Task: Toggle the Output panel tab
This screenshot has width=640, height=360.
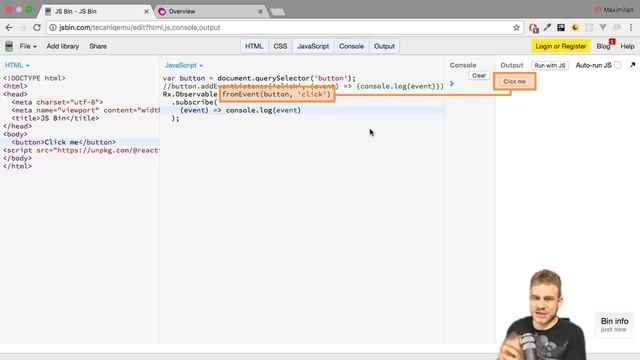Action: [x=384, y=46]
